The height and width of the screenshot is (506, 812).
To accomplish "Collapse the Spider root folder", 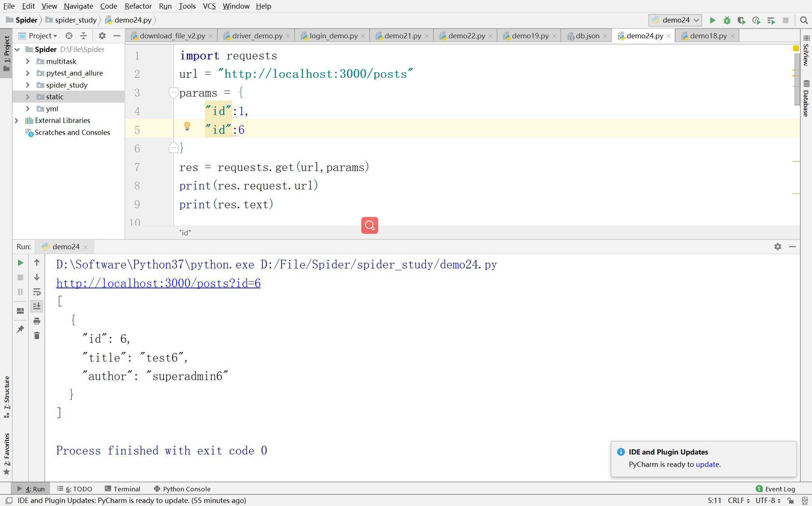I will tap(17, 49).
